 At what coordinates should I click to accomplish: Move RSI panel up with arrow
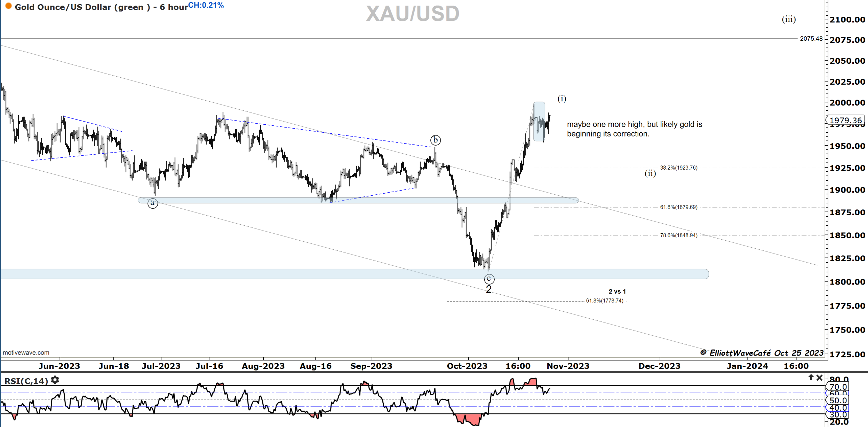tap(811, 378)
